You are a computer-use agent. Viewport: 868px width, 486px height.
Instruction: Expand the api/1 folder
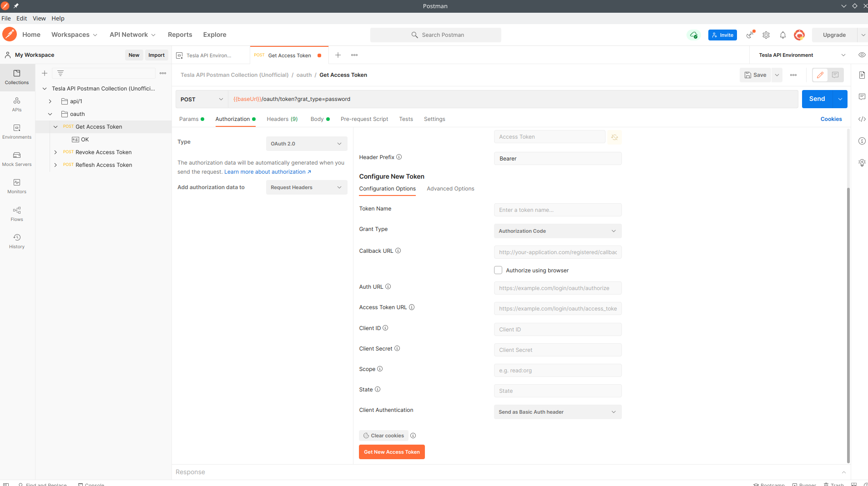[x=50, y=101]
